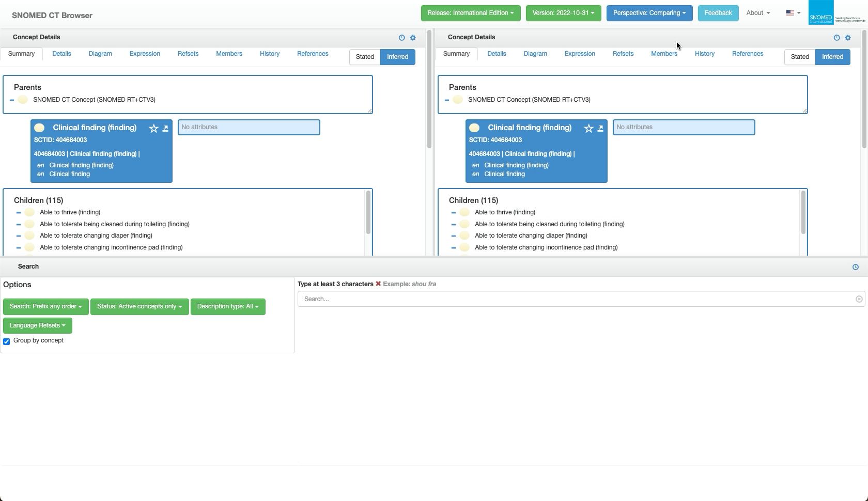Screen dimensions: 868x501
Task: Expand right Able to tolerate changing incontinence pad toggle
Action: [x=454, y=247]
